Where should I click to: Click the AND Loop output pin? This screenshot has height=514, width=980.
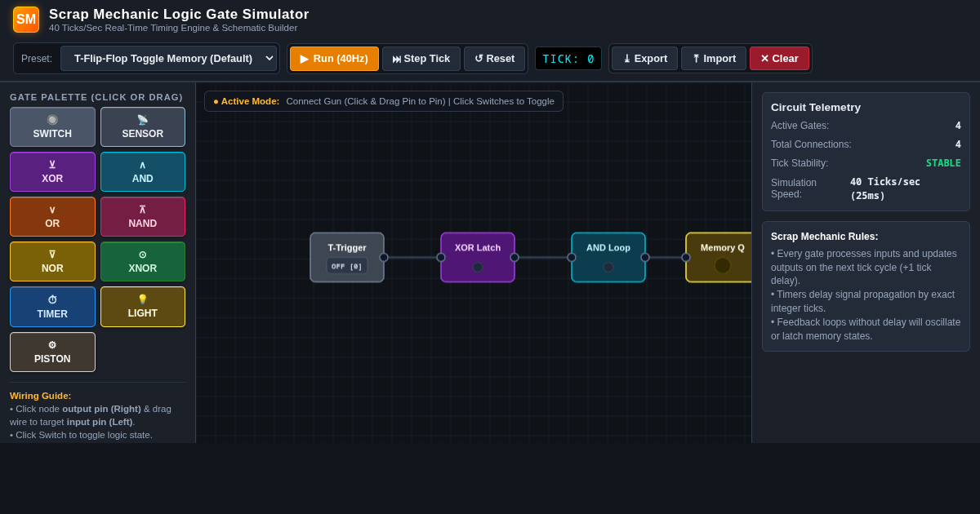coord(645,258)
